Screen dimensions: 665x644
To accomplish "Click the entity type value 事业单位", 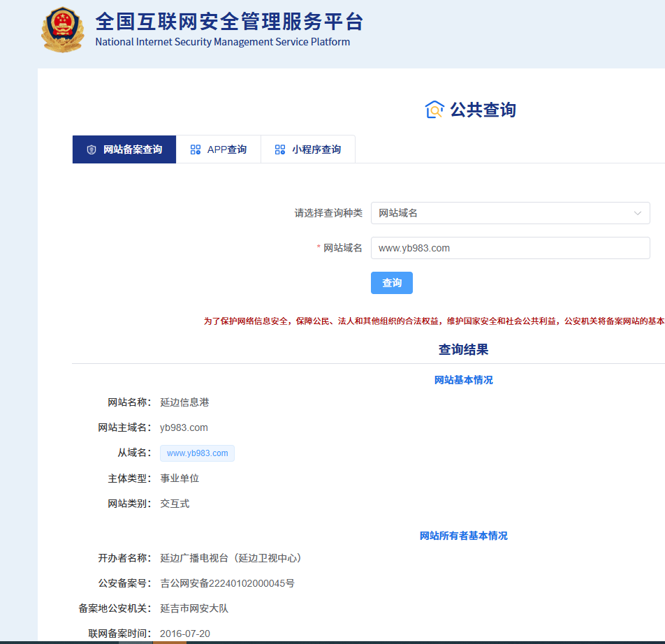I will tap(180, 478).
